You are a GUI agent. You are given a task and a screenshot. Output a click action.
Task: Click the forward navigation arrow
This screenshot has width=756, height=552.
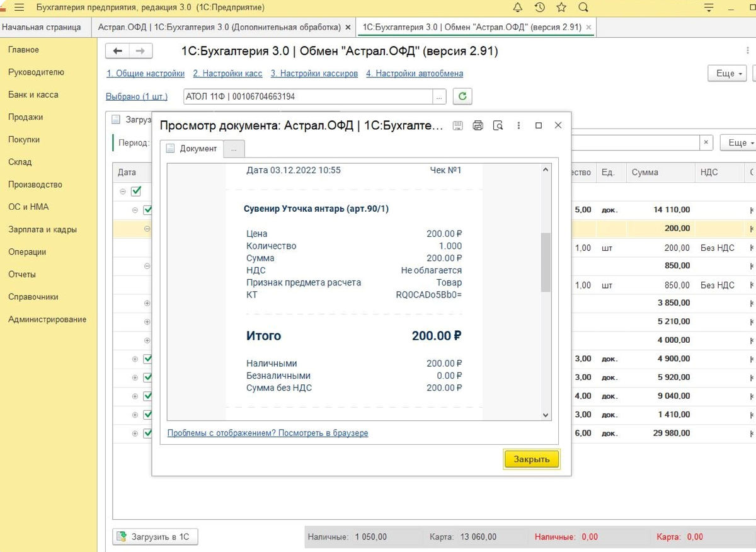point(140,51)
